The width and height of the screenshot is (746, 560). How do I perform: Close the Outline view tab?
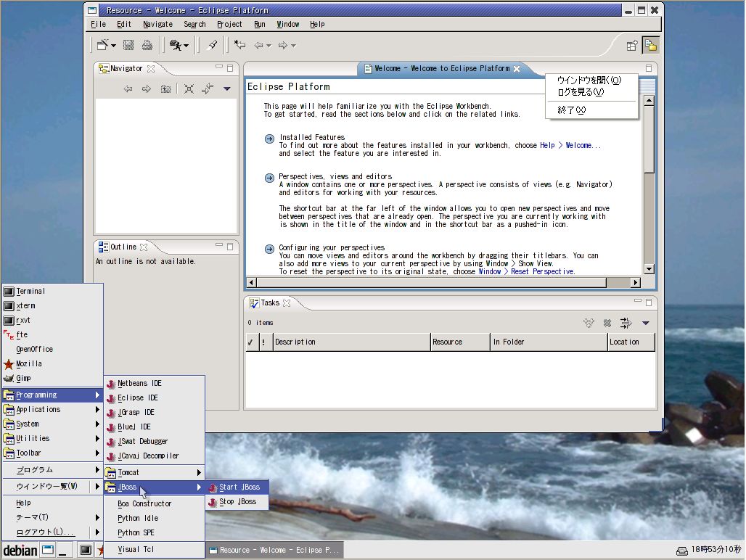[144, 247]
